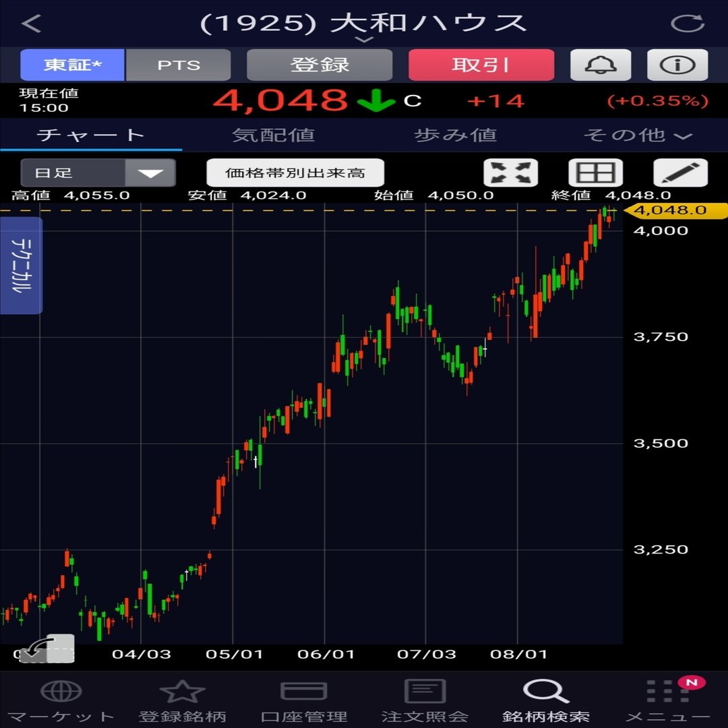
Task: Select the 東証* exchange toggle
Action: coord(72,65)
